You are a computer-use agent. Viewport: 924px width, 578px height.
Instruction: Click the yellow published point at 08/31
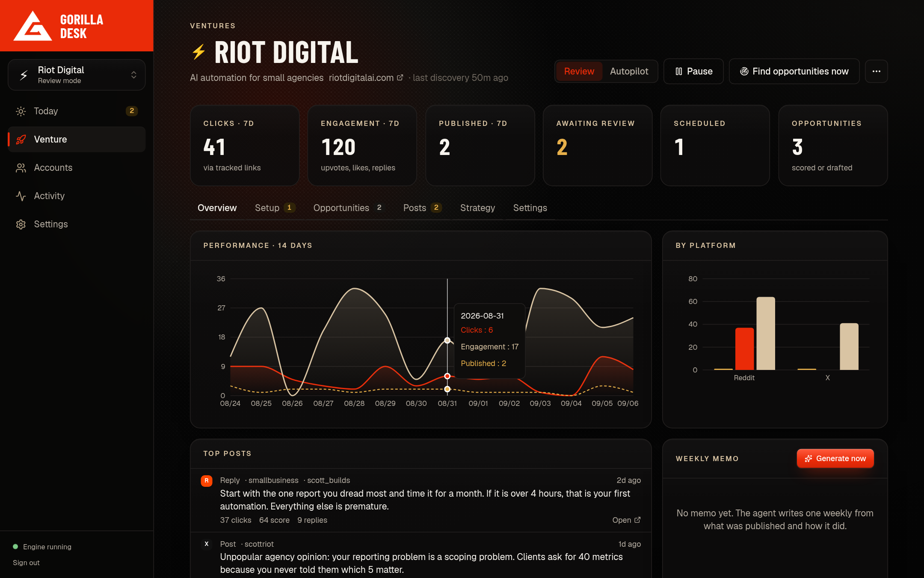tap(447, 389)
